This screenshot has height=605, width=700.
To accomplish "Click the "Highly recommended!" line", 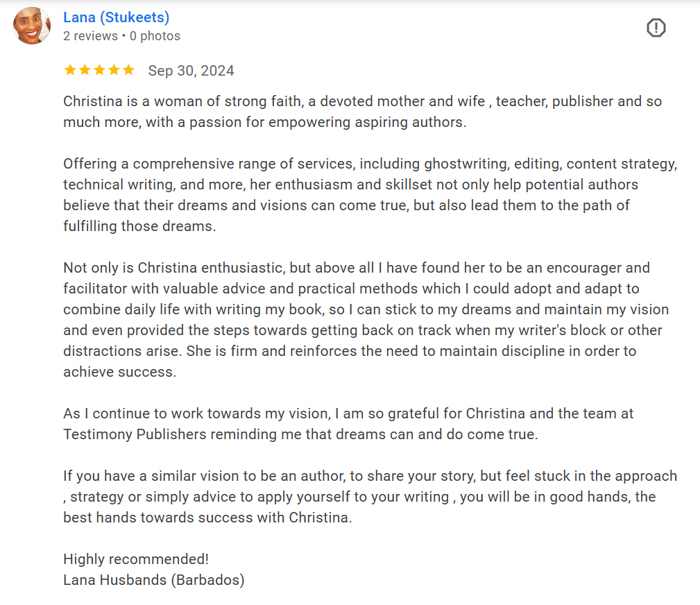I will (136, 559).
